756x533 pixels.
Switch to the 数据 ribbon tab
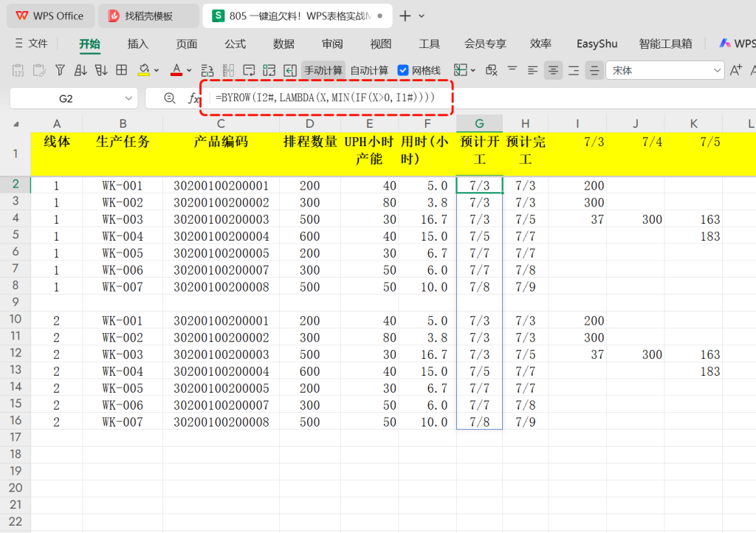click(x=283, y=44)
